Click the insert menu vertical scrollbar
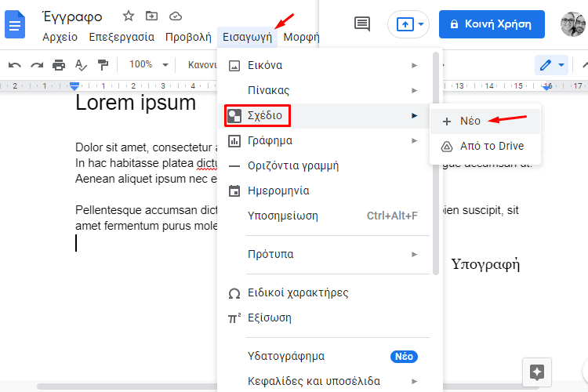Image resolution: width=588 pixels, height=392 pixels. pyautogui.click(x=435, y=164)
